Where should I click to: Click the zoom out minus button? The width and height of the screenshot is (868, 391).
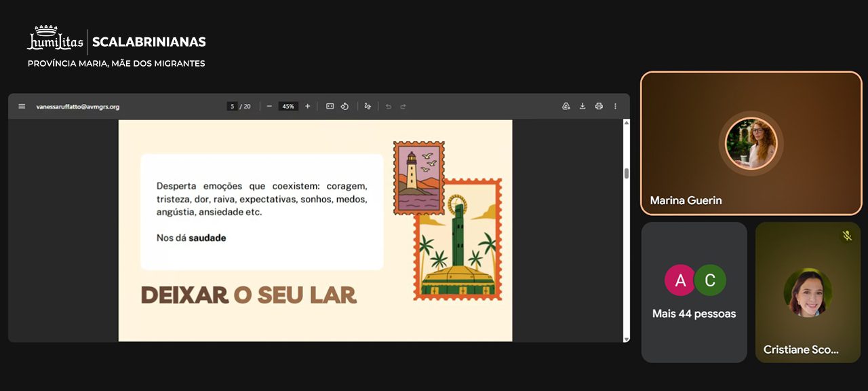[269, 107]
